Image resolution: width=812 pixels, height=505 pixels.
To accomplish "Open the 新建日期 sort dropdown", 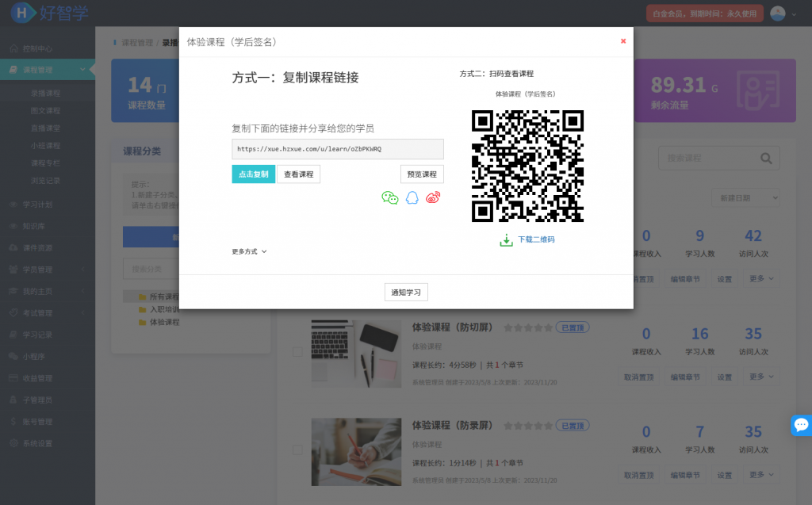I will [748, 197].
